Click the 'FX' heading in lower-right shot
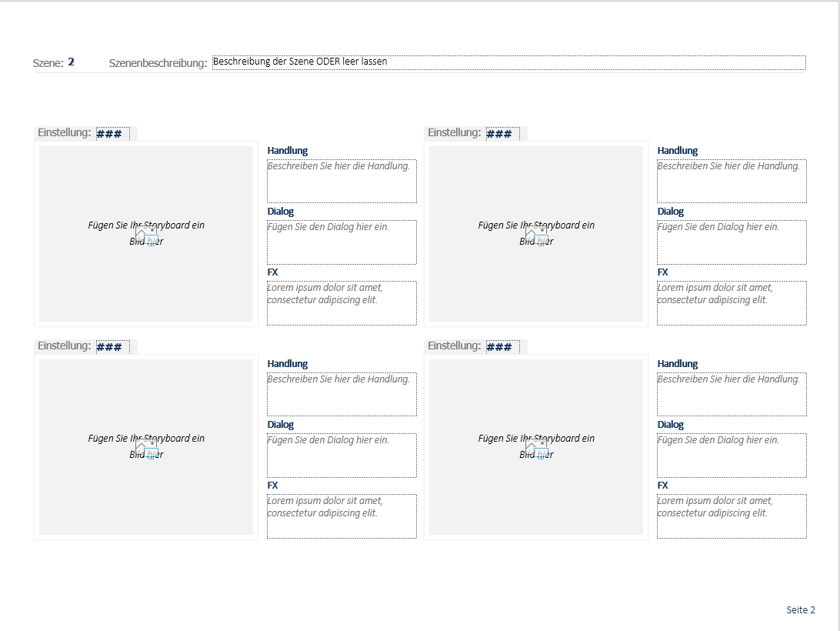Screen dimensions: 840x631 662,486
